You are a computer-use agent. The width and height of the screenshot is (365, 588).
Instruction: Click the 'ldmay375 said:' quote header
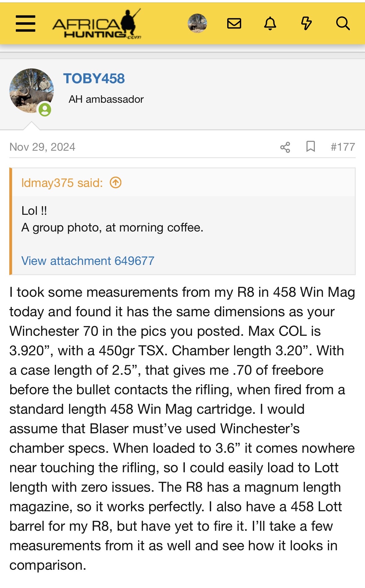click(62, 183)
